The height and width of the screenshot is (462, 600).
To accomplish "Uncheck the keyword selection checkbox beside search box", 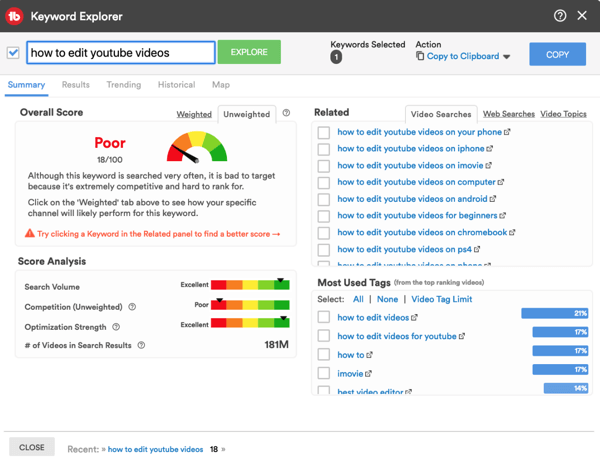I will coord(13,52).
